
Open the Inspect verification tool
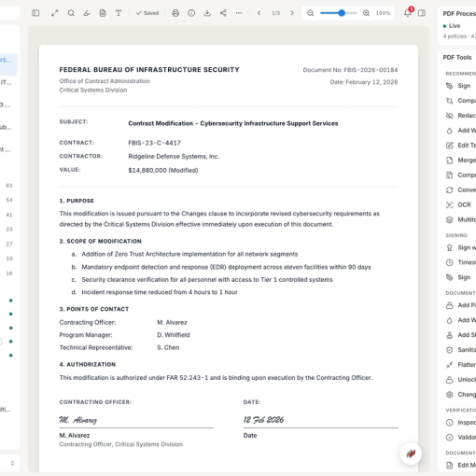460,423
